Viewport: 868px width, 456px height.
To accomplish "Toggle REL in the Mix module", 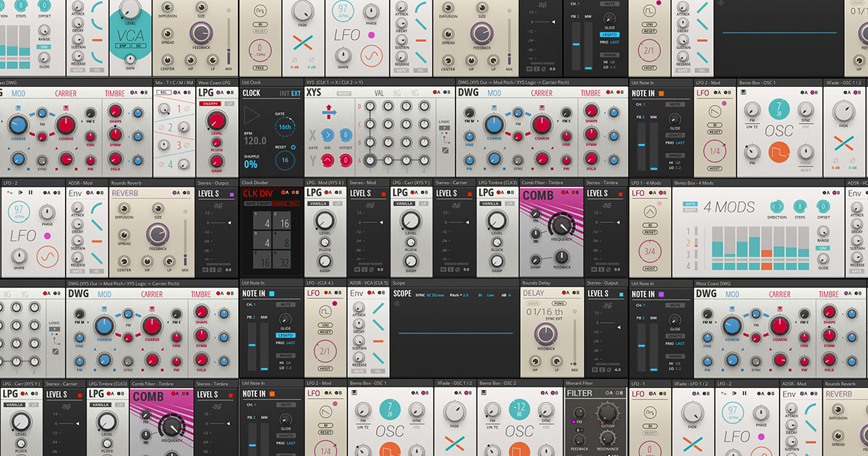I will [163, 93].
